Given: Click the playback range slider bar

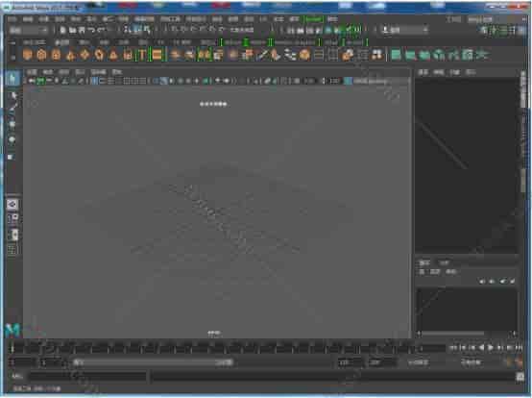Looking at the screenshot, I should [153, 362].
